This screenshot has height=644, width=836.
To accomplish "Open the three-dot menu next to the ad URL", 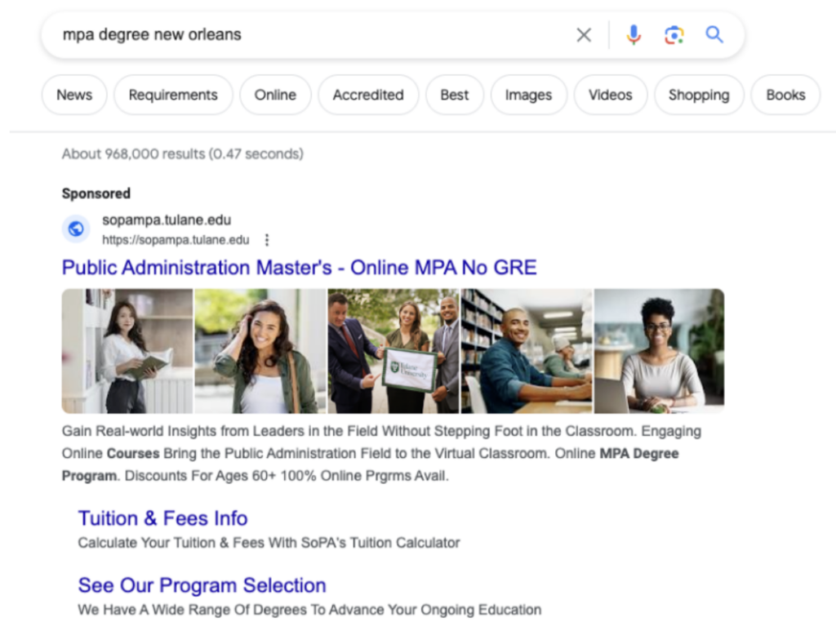I will 267,240.
